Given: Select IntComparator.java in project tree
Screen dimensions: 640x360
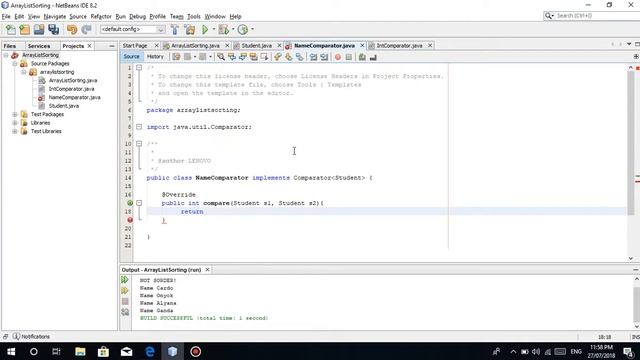Looking at the screenshot, I should [x=71, y=89].
